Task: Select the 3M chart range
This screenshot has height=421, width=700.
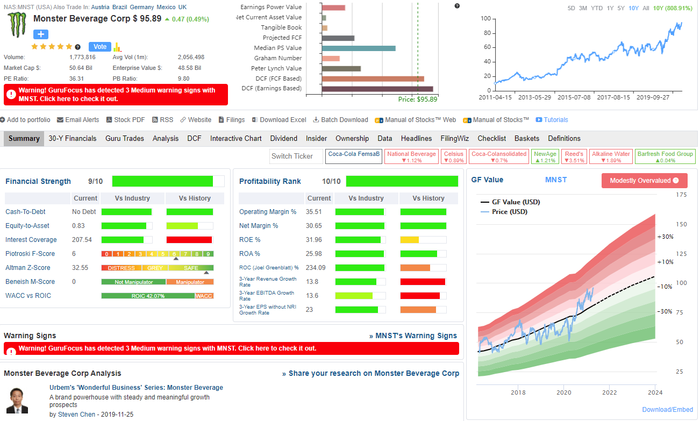Action: pyautogui.click(x=583, y=8)
